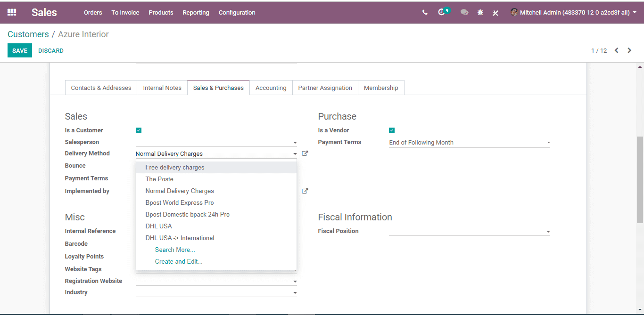Open the Reporting menu

[x=196, y=13]
